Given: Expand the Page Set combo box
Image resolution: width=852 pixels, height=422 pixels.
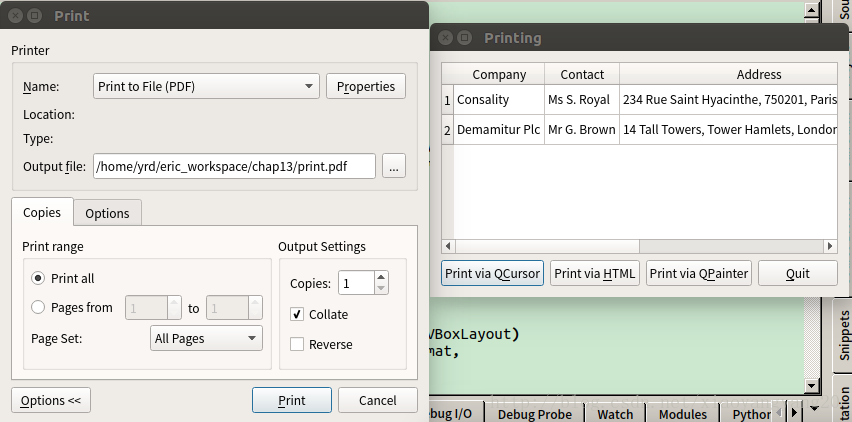Looking at the screenshot, I should click(206, 338).
